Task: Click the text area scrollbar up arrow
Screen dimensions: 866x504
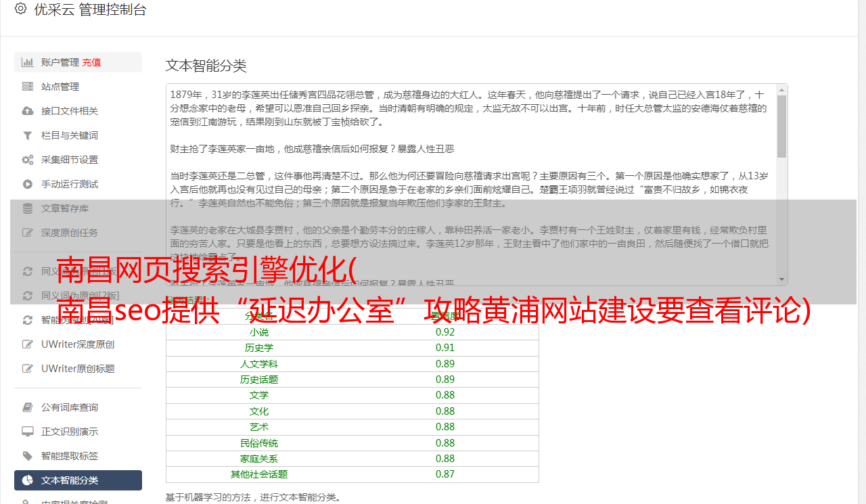Action: coord(782,90)
